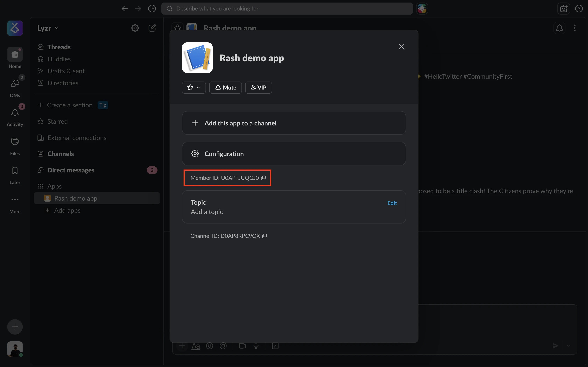Image resolution: width=588 pixels, height=367 pixels.
Task: Open the Lyzr workspace menu
Action: pyautogui.click(x=48, y=28)
